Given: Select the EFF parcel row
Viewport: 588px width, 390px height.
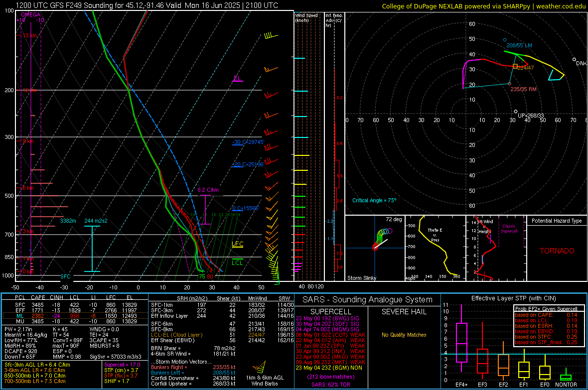Looking at the screenshot, I should 75,310.
